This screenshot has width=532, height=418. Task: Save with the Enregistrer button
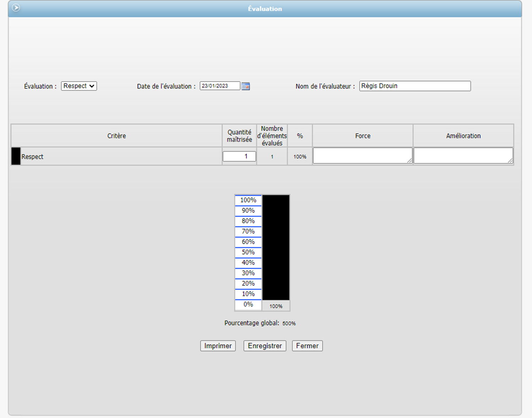tap(265, 346)
